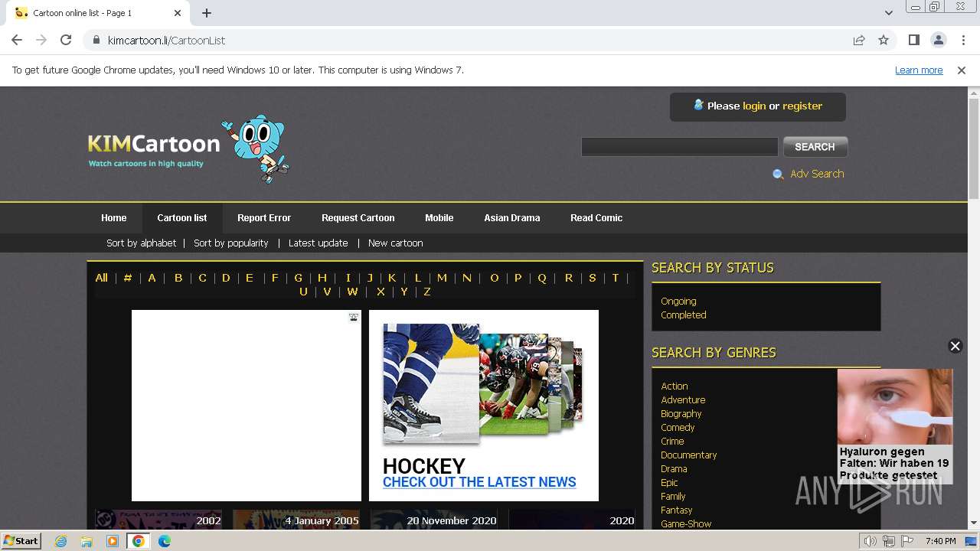Expand the Chrome tab search chevron
This screenshot has width=980, height=551.
pyautogui.click(x=888, y=12)
